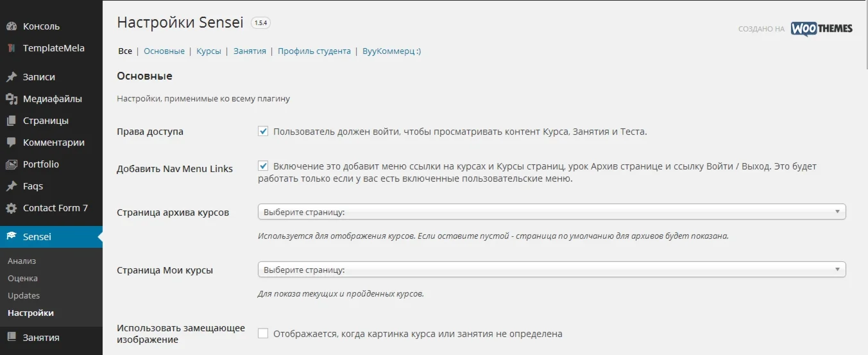Uncheck the Права доступа checkbox
Viewport: 868px width, 355px height.
pos(263,132)
